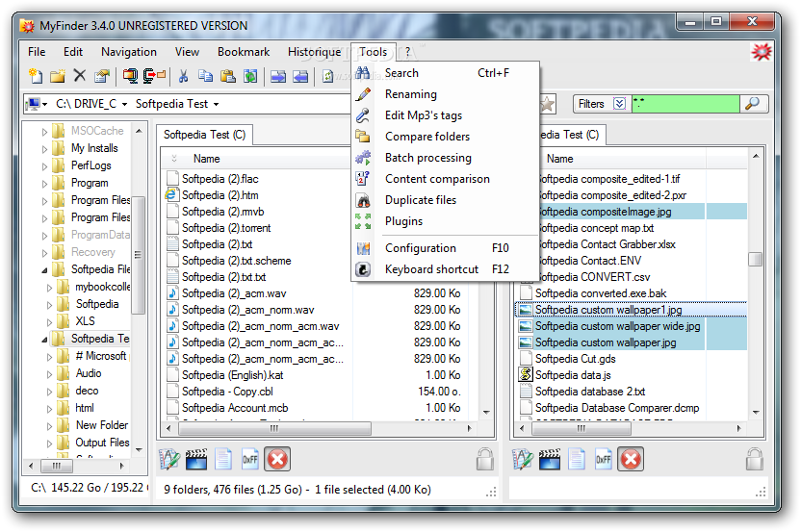Open the computer drive dropdown arrow
The image size is (801, 532).
45,105
